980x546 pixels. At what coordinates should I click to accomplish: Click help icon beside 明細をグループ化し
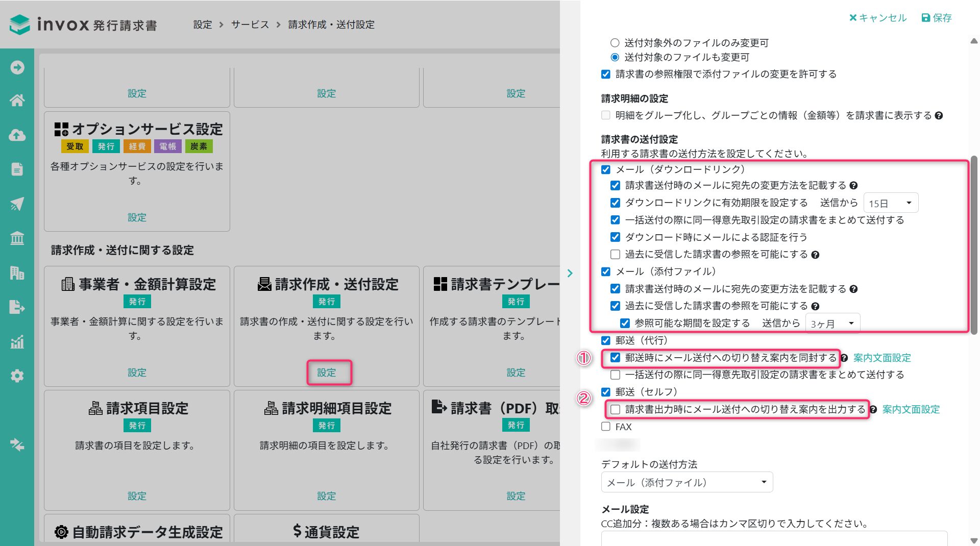[939, 116]
